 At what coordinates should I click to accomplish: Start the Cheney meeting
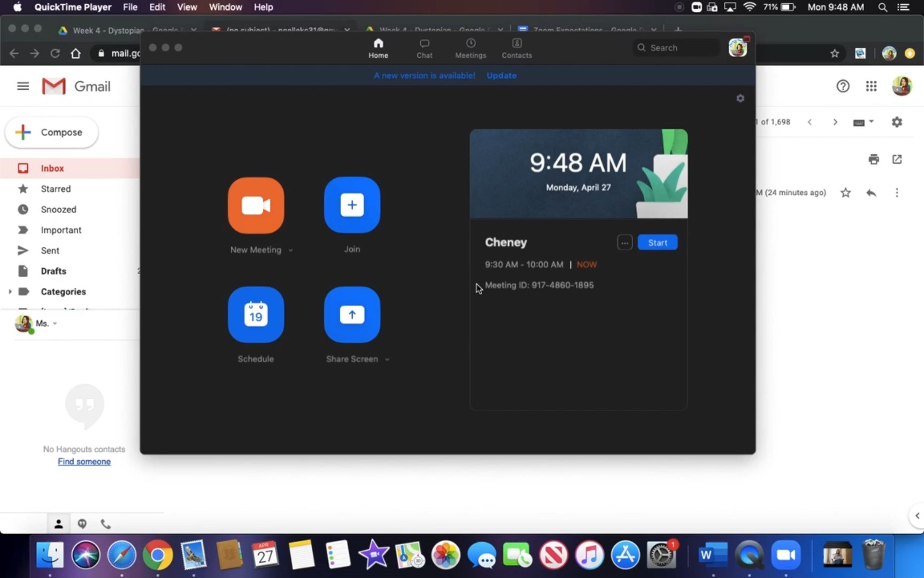(657, 242)
